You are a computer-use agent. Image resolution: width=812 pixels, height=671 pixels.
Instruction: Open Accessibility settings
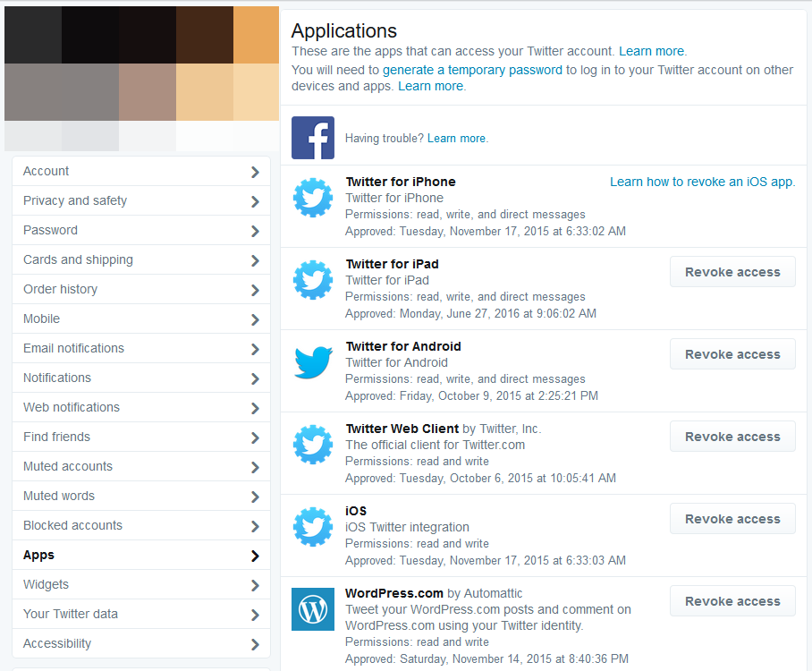pos(141,643)
